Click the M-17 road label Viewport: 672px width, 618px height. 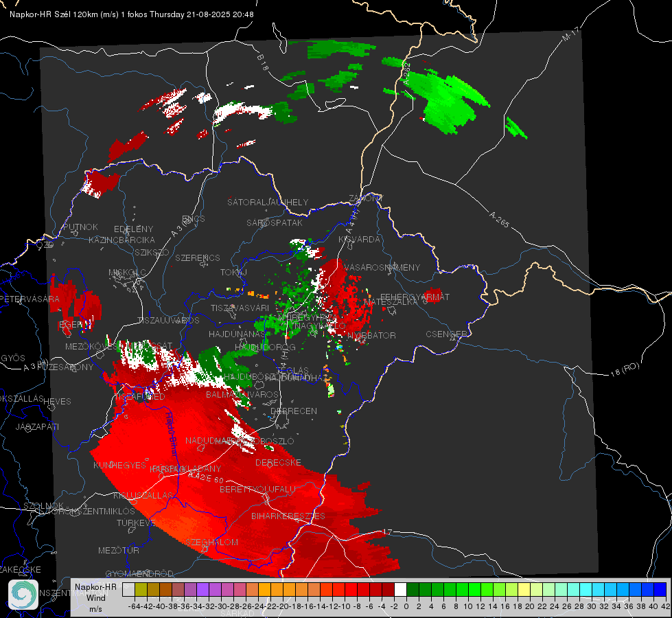click(570, 34)
